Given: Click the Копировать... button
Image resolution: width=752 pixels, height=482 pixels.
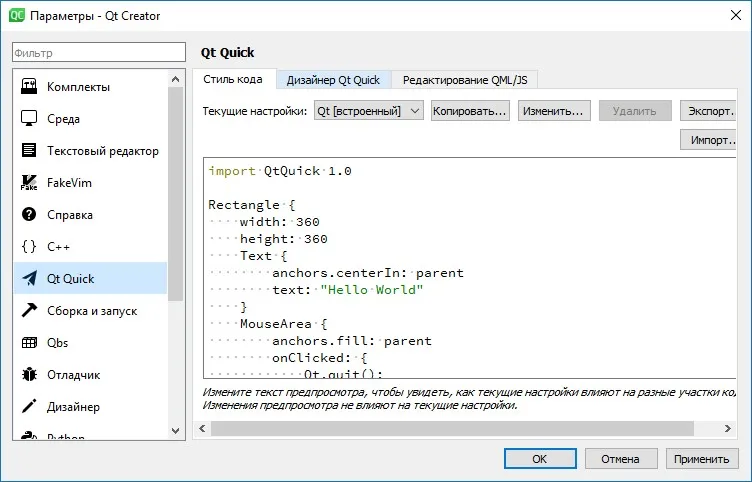Looking at the screenshot, I should [x=470, y=111].
